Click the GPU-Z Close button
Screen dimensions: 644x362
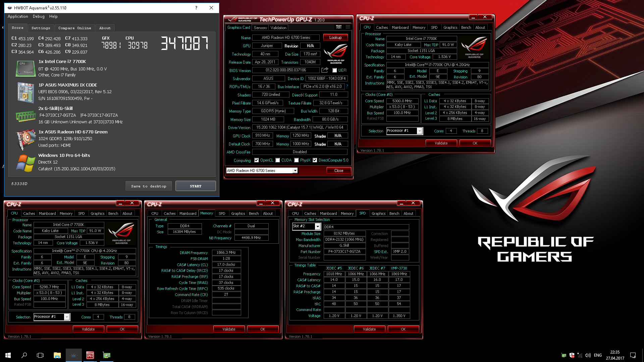click(339, 171)
